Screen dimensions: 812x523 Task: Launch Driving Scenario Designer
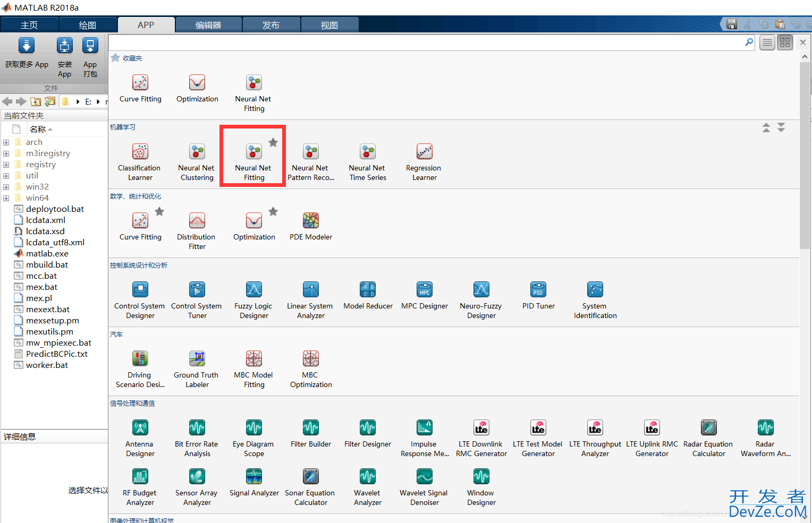tap(140, 369)
